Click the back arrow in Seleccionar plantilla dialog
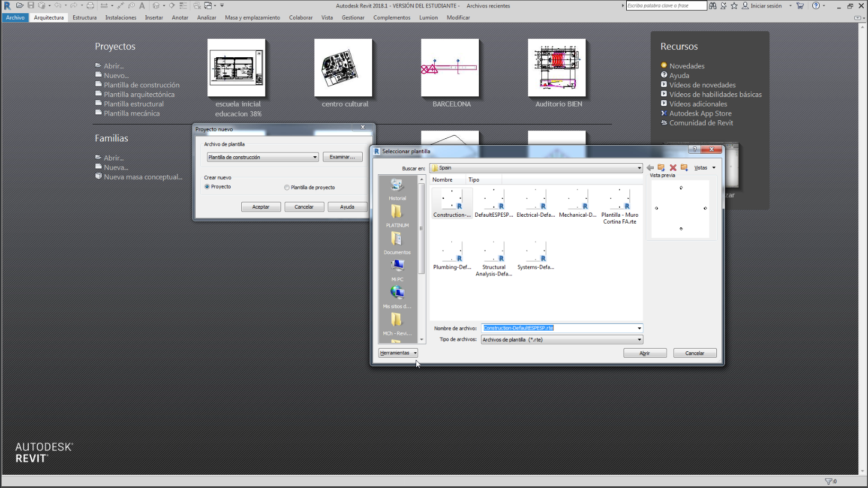868x488 pixels. pyautogui.click(x=650, y=167)
